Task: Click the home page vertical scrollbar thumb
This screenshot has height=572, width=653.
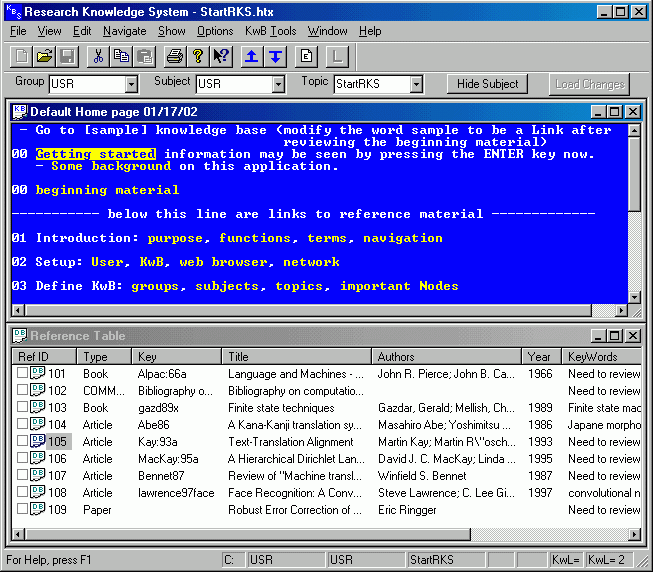Action: (634, 174)
